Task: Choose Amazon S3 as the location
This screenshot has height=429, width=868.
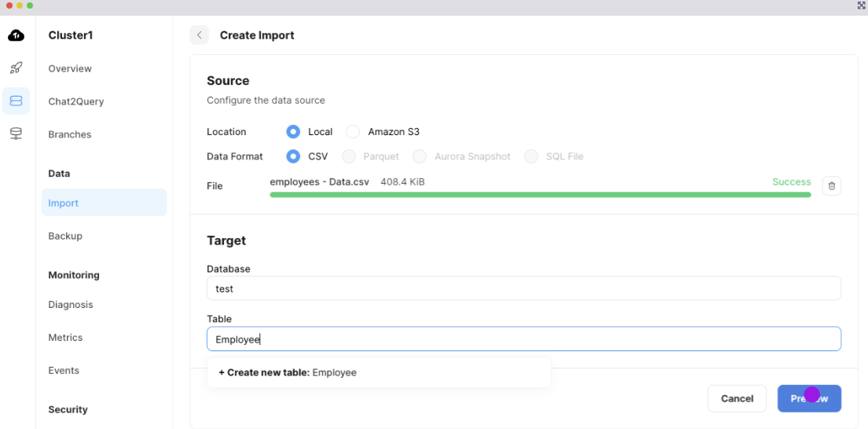Action: pyautogui.click(x=353, y=132)
